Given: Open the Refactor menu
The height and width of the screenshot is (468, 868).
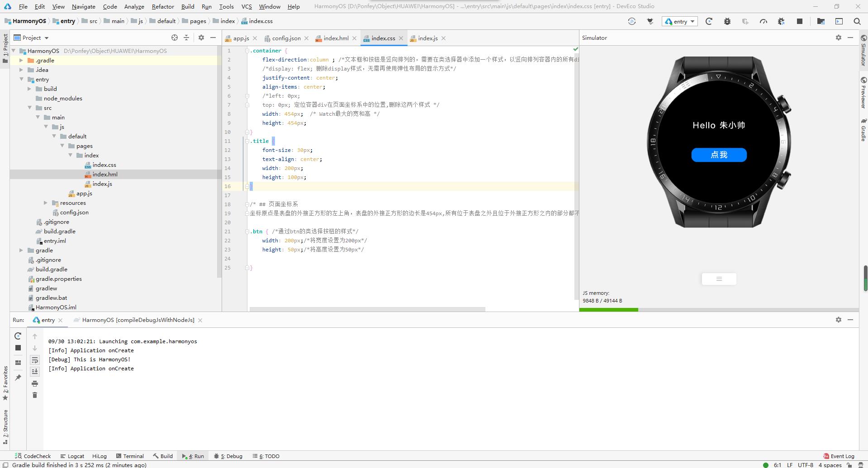Looking at the screenshot, I should pyautogui.click(x=163, y=6).
